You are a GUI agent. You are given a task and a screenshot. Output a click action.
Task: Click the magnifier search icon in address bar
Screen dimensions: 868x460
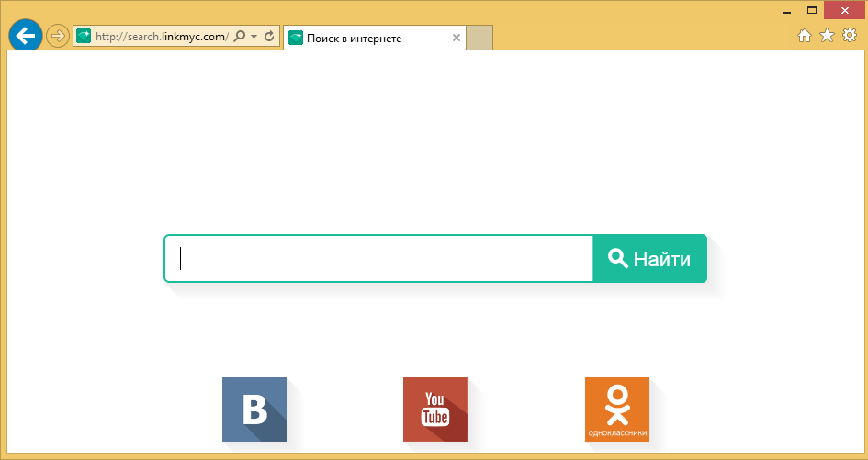239,37
